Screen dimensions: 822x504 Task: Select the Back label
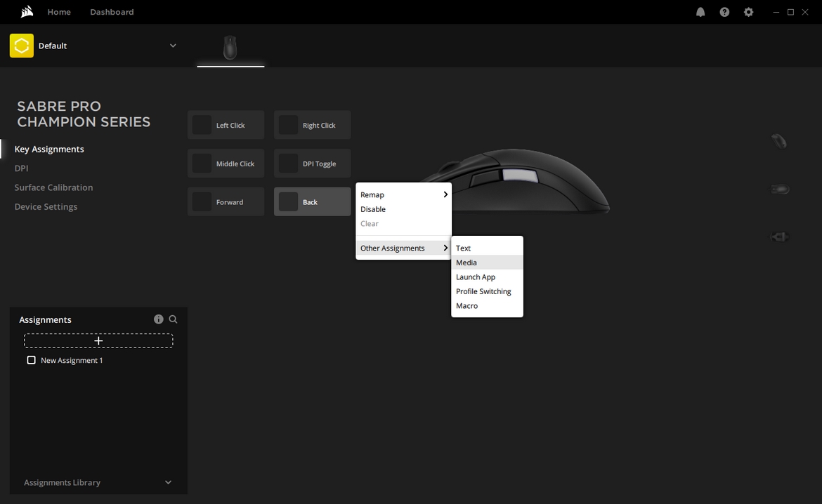(310, 201)
